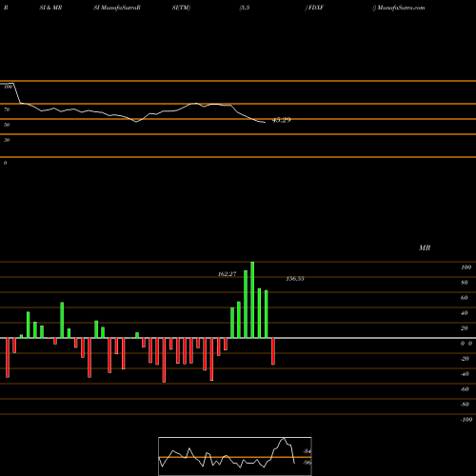Click the 80 label on MRSI scale

click(464, 283)
